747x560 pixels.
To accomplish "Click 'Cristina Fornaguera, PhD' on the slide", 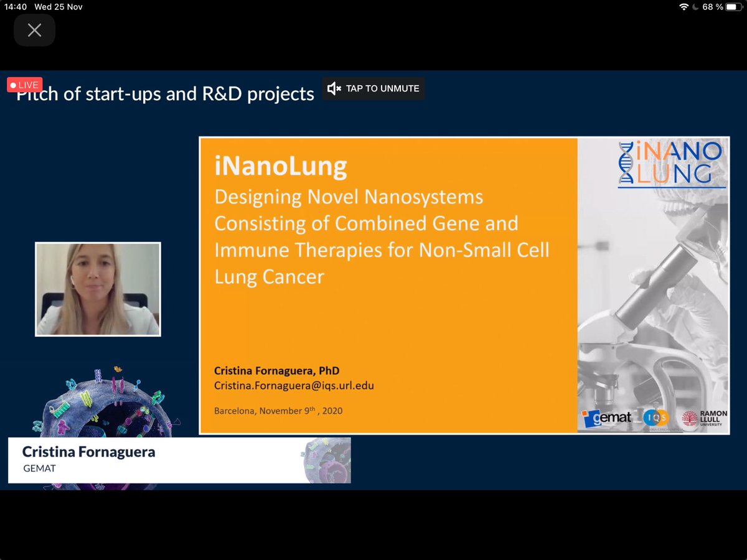I will pyautogui.click(x=277, y=371).
